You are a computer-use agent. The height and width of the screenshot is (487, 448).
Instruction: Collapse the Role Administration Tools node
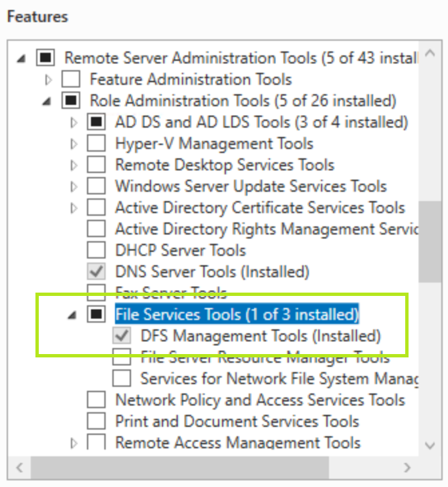[47, 102]
